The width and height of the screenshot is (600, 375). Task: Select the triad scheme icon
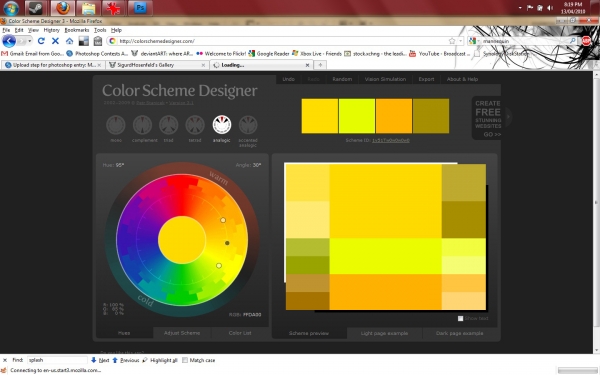tap(168, 125)
